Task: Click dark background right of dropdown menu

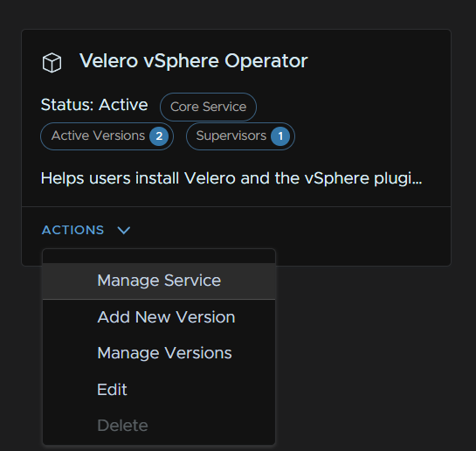Action: [x=374, y=358]
